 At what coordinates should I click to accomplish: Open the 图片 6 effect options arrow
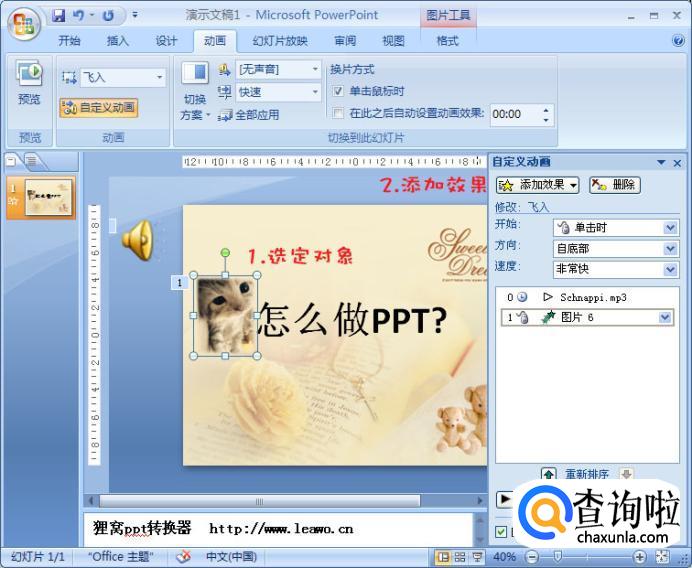pyautogui.click(x=665, y=317)
